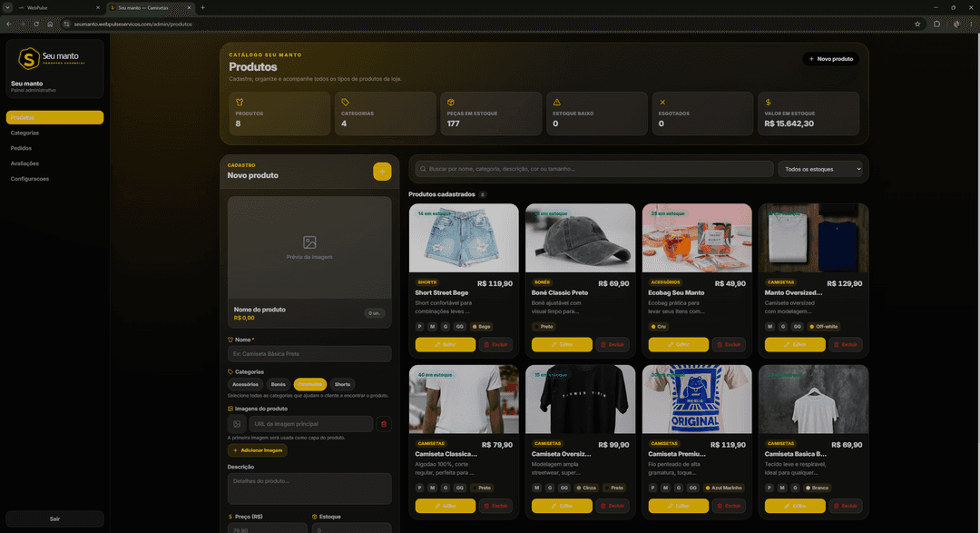Toggle the Shorts category chip
The height and width of the screenshot is (533, 980).
[342, 384]
